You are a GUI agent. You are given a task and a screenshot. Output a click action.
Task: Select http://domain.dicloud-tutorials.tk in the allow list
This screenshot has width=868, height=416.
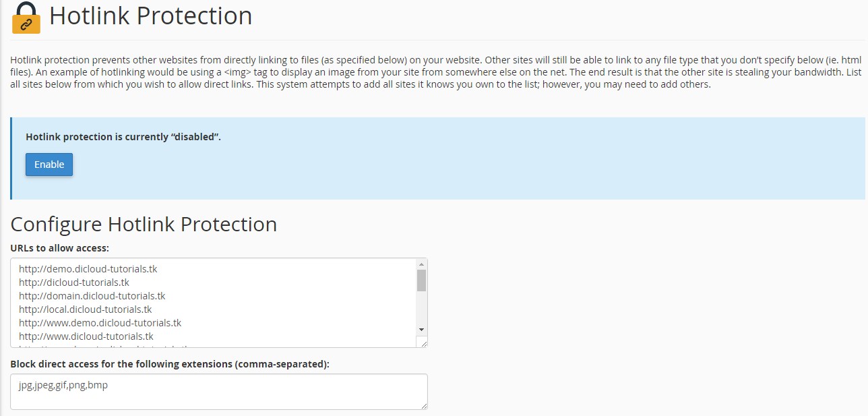[92, 295]
